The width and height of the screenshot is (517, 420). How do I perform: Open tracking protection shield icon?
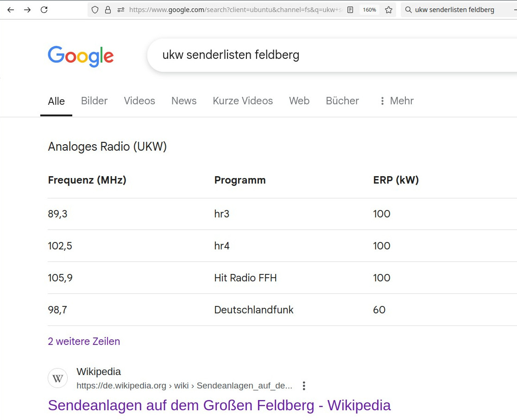(95, 10)
